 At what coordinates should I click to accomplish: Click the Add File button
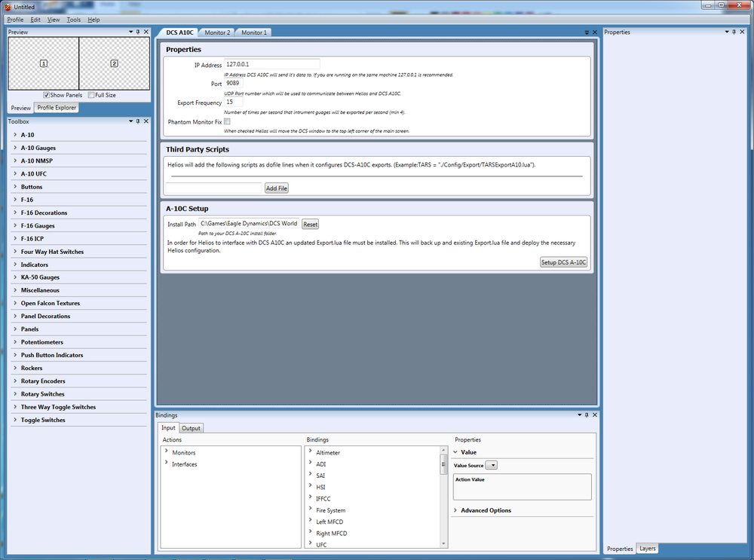[276, 188]
